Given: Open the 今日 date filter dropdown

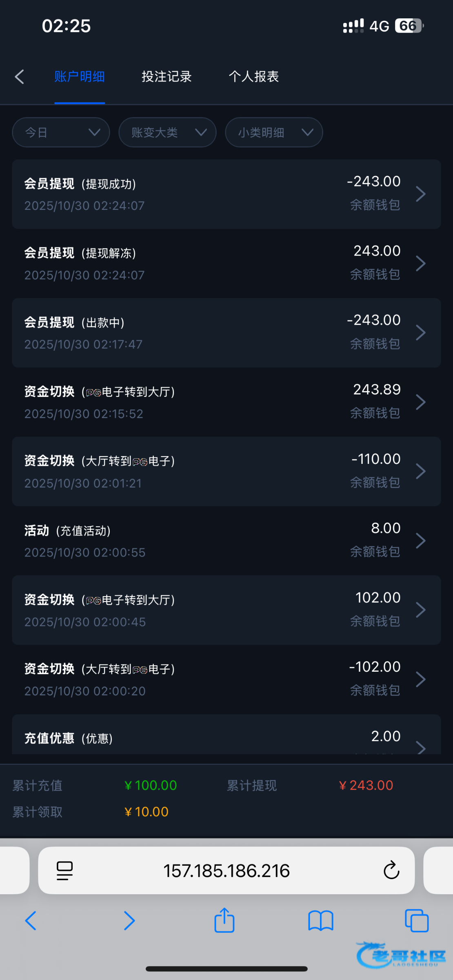Looking at the screenshot, I should click(x=61, y=132).
